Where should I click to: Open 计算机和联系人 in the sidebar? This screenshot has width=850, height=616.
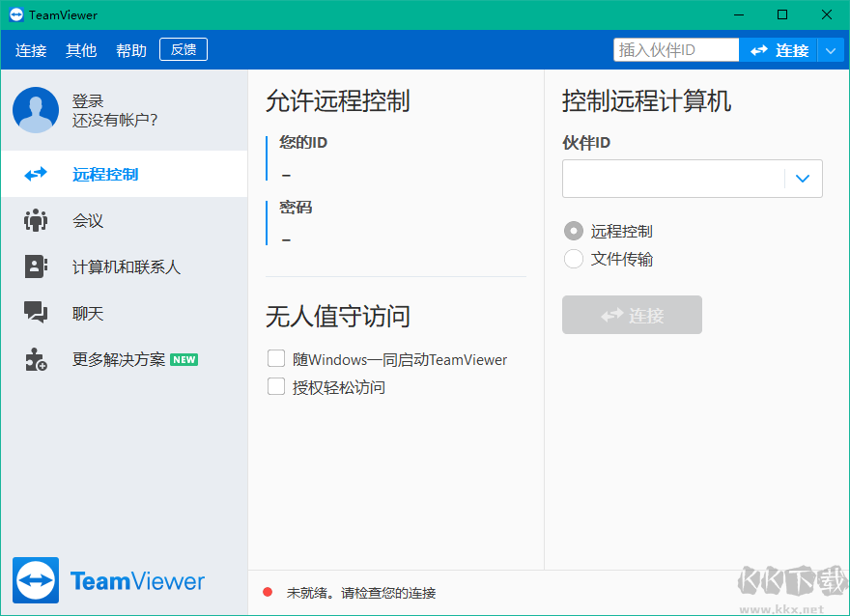pyautogui.click(x=36, y=266)
